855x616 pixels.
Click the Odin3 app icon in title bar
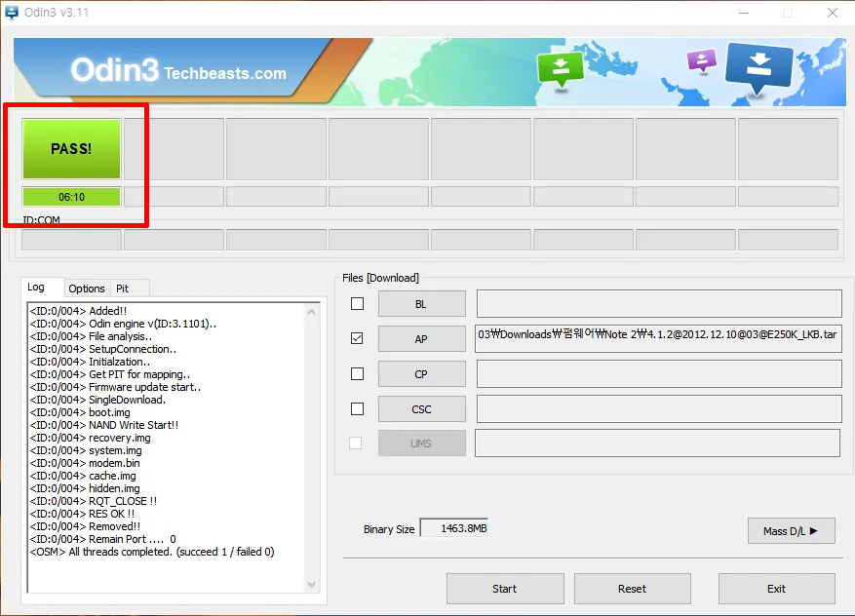[11, 12]
